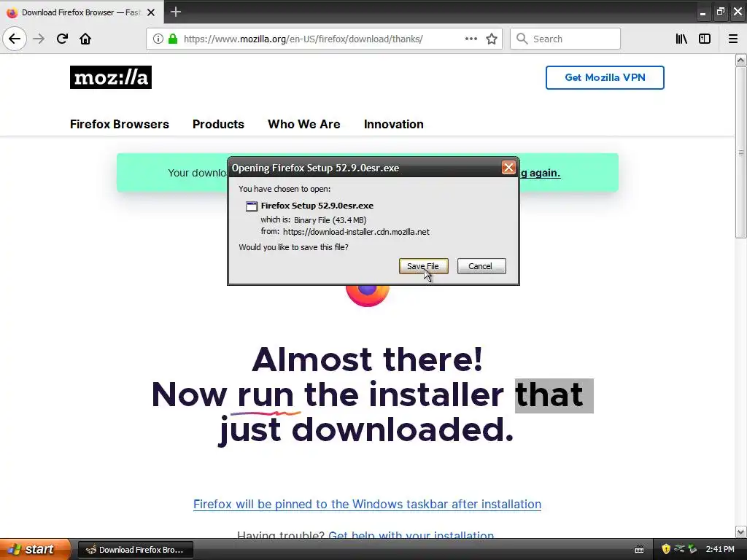The width and height of the screenshot is (747, 560).
Task: Toggle the sidebar view icon
Action: (x=705, y=39)
